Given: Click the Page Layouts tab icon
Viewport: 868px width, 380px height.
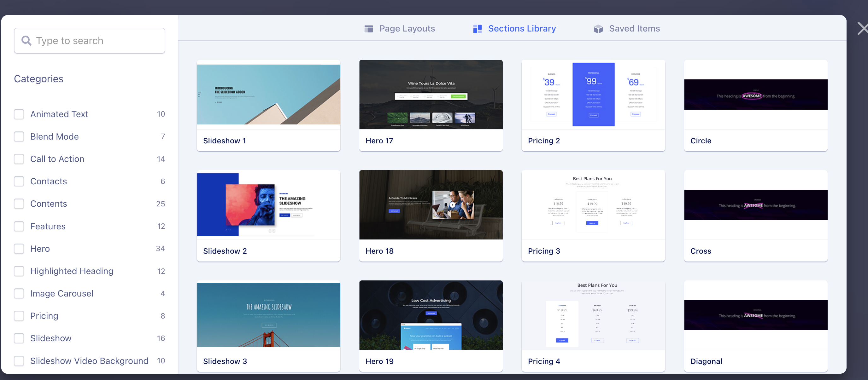Looking at the screenshot, I should tap(369, 29).
